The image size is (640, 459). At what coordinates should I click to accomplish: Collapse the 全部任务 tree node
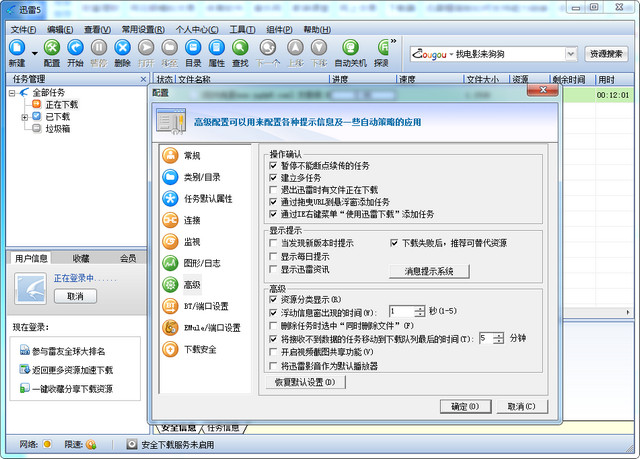pyautogui.click(x=12, y=93)
